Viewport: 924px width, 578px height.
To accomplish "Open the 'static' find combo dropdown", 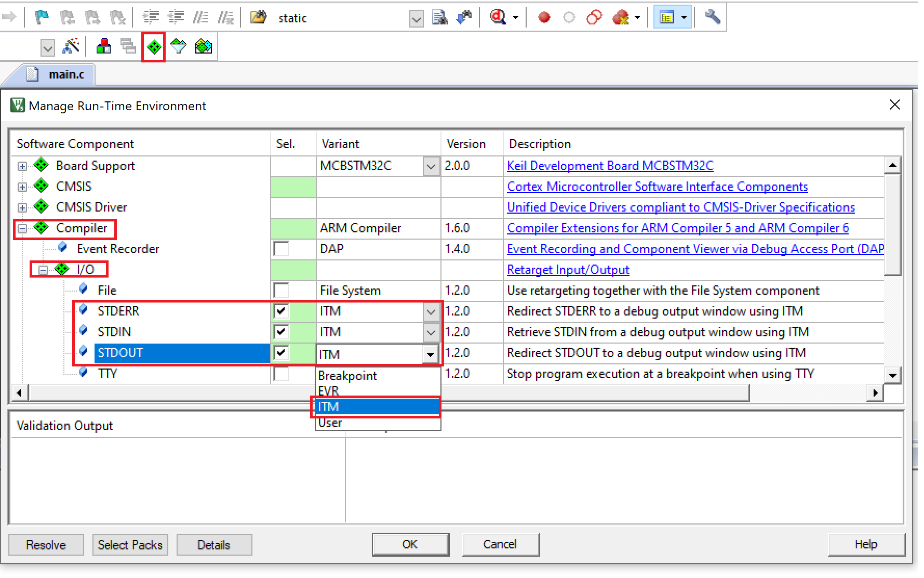I will tap(416, 19).
